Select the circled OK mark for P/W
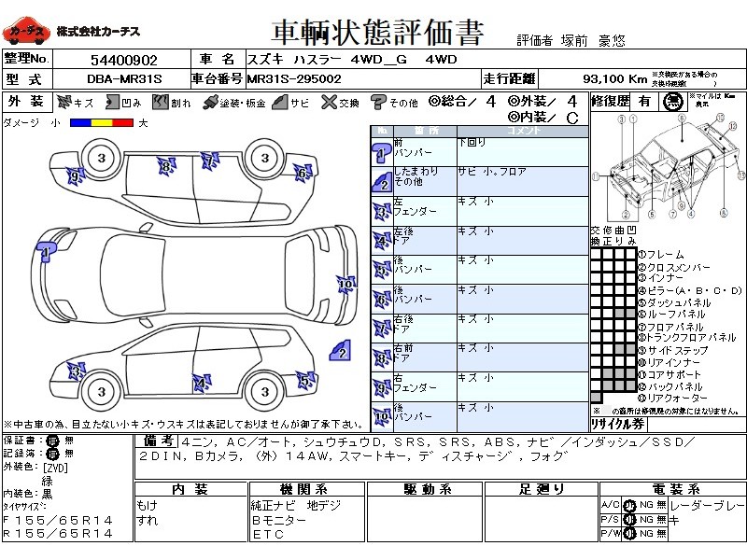The image size is (747, 560). click(x=629, y=534)
